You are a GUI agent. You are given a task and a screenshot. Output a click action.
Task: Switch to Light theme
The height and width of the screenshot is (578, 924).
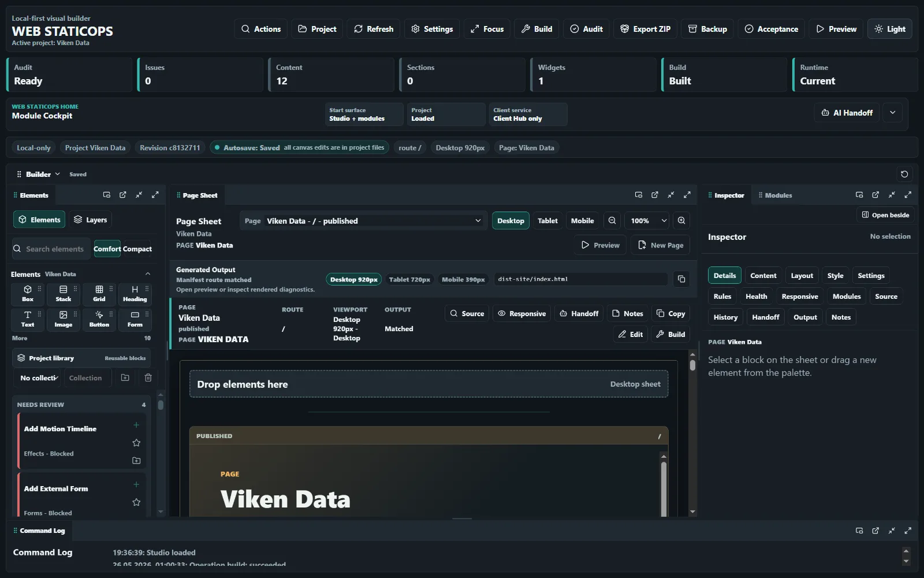[889, 29]
